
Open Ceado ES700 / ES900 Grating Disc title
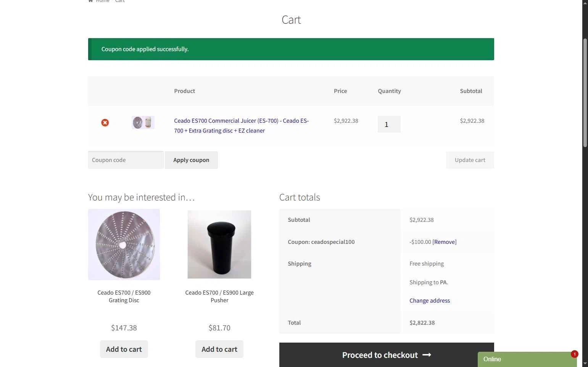(x=124, y=296)
